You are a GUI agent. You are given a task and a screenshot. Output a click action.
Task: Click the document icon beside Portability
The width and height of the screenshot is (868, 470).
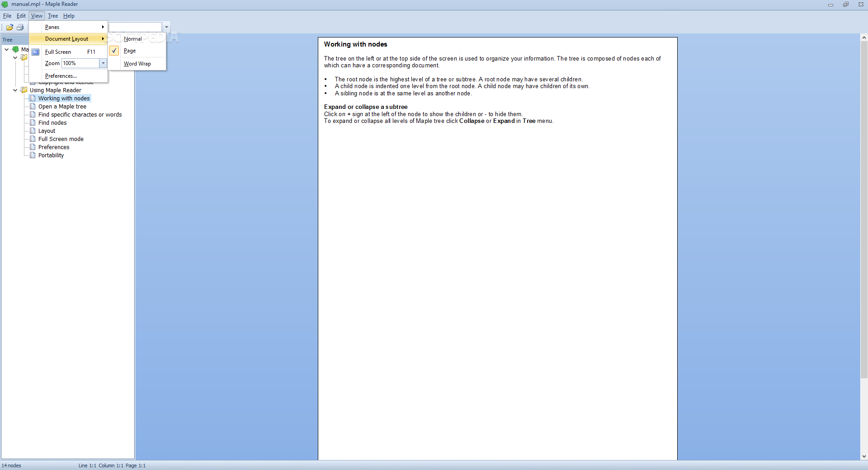point(33,155)
